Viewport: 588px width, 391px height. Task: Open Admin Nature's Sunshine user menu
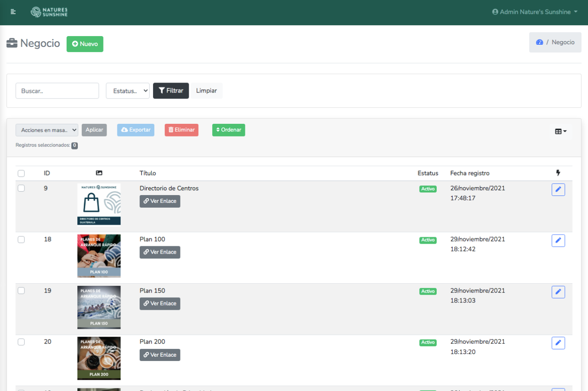pos(535,12)
